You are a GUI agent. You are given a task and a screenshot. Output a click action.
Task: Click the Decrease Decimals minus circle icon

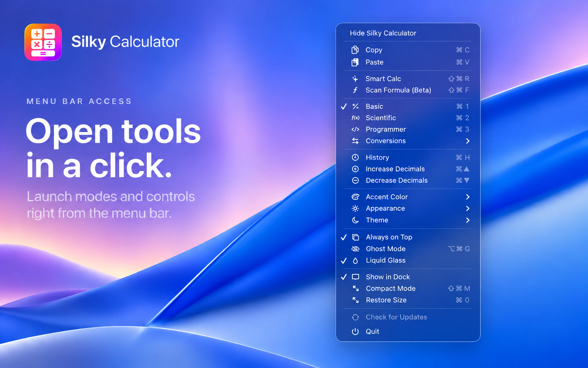(x=355, y=180)
